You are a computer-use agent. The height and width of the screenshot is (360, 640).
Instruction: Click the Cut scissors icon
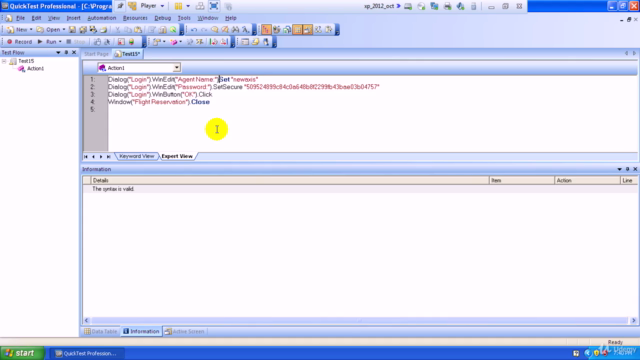[x=118, y=29]
